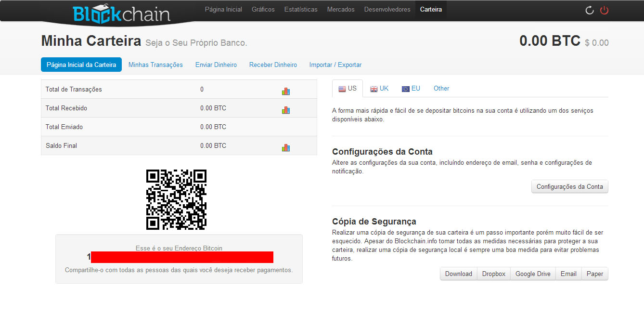Switch to Importar / Exportar tab
The image size is (644, 329).
coord(335,65)
